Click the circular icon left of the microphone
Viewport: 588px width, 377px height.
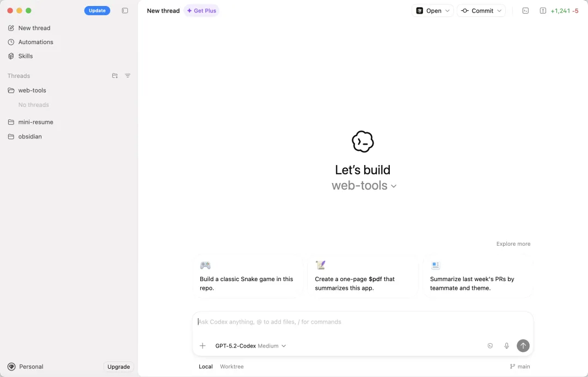coord(490,346)
